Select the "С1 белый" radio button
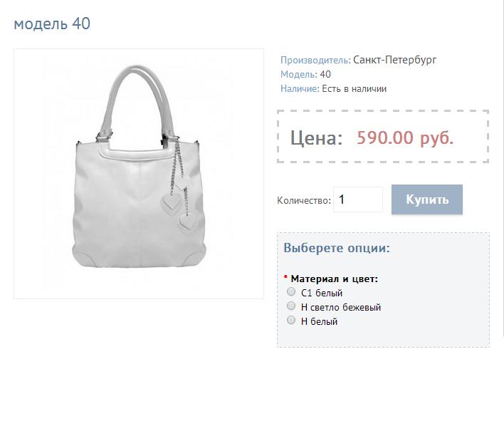The width and height of the screenshot is (504, 426). (x=291, y=291)
